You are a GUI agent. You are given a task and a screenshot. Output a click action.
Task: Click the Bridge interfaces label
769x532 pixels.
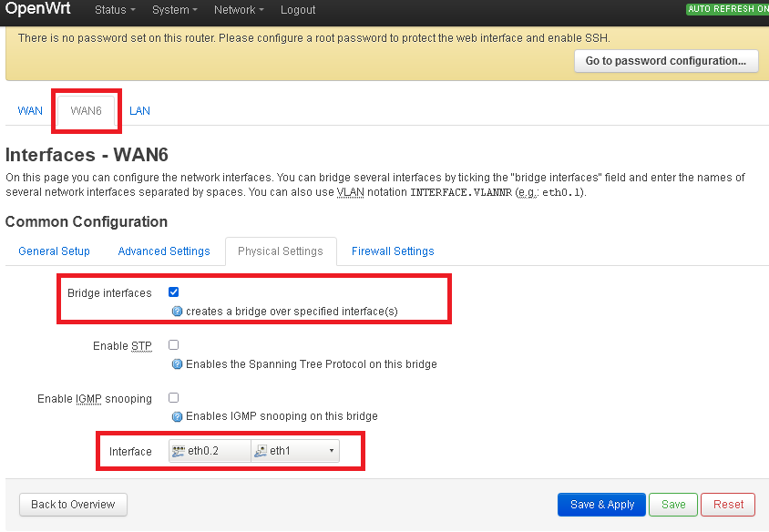[x=109, y=293]
